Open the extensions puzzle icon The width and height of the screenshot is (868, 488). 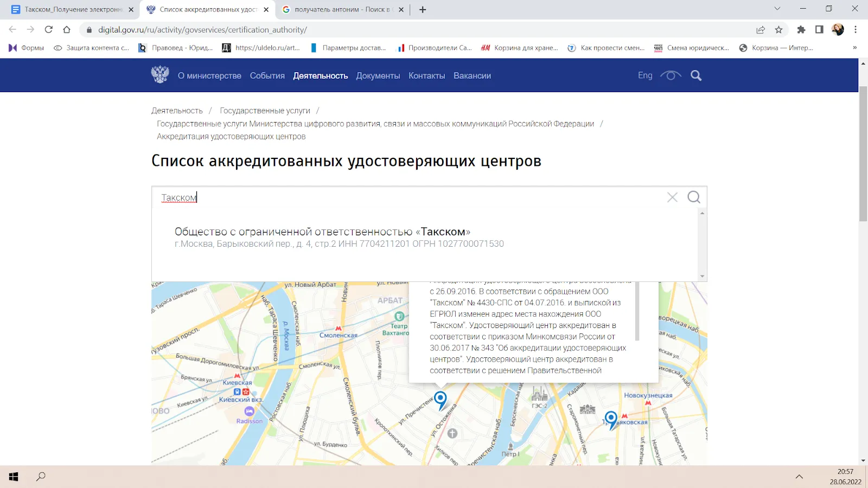801,30
